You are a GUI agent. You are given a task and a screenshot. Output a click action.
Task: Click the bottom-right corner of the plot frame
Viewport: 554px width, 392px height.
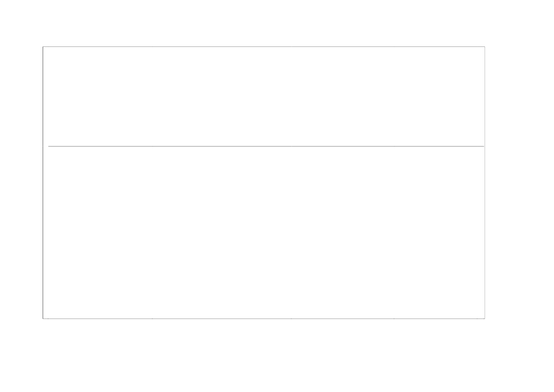pos(485,319)
